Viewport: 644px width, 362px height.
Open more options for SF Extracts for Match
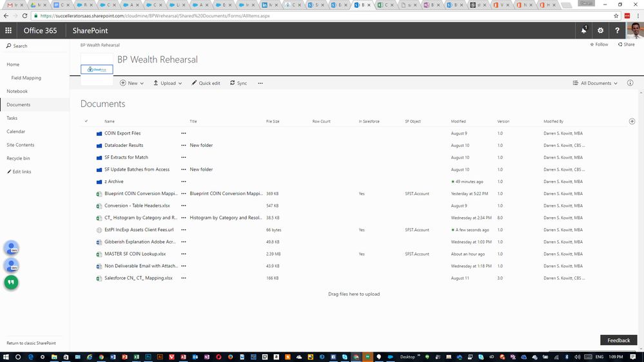(x=184, y=157)
